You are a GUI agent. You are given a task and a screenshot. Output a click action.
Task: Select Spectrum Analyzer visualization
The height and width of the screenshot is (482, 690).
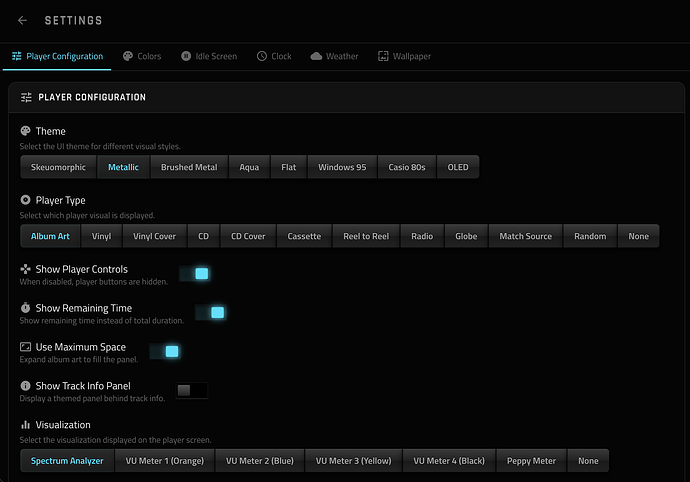point(67,460)
